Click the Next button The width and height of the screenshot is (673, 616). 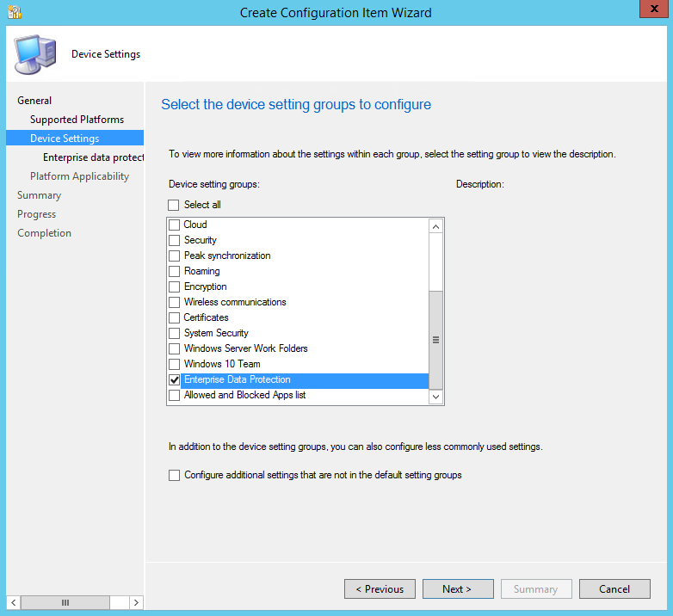(x=457, y=589)
